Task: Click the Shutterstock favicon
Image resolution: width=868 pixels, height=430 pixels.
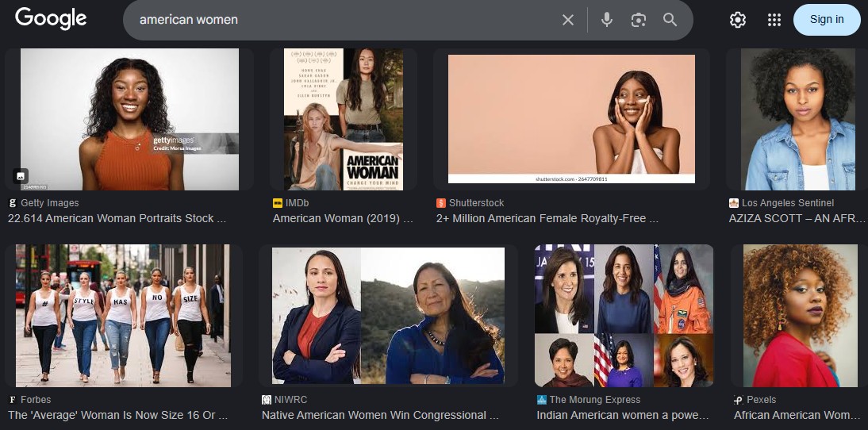Action: coord(440,203)
